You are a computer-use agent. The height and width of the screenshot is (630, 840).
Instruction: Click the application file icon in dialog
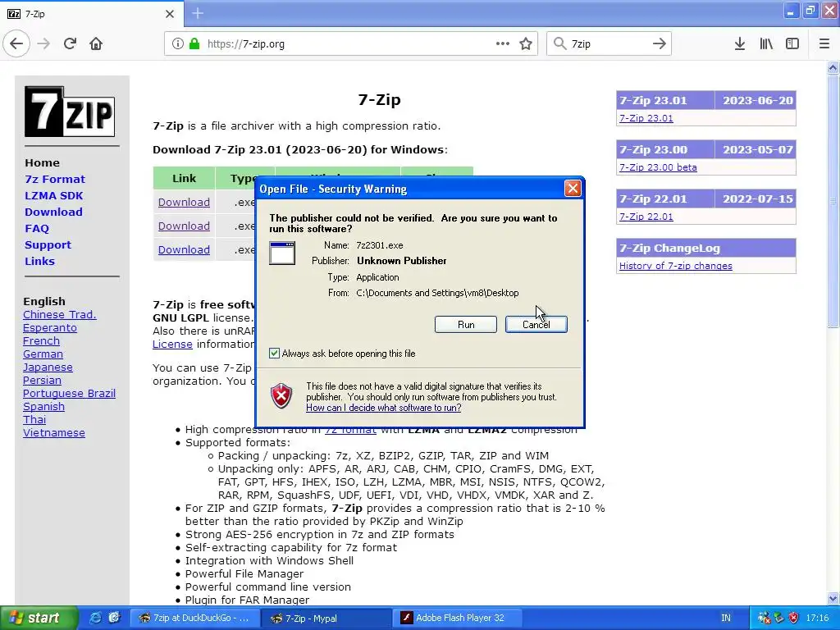[282, 253]
